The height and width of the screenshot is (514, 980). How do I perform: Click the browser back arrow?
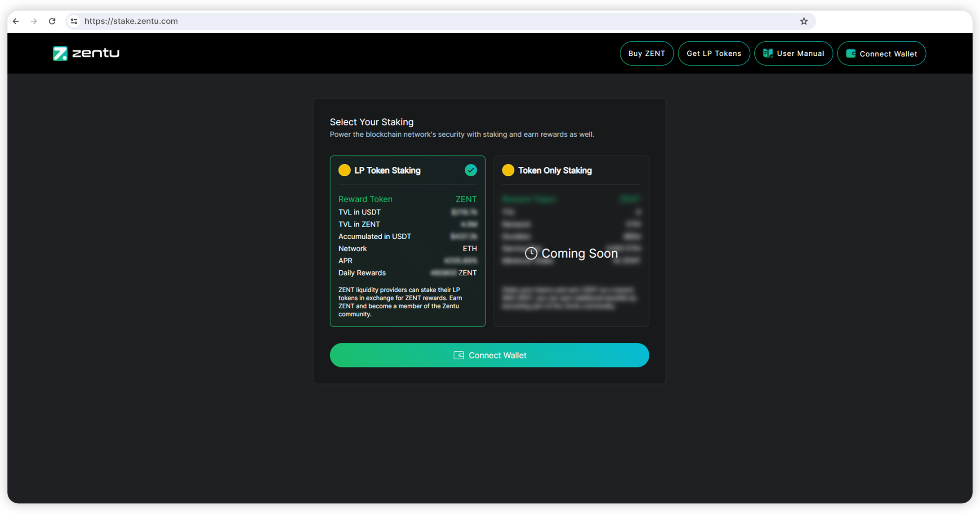tap(16, 21)
